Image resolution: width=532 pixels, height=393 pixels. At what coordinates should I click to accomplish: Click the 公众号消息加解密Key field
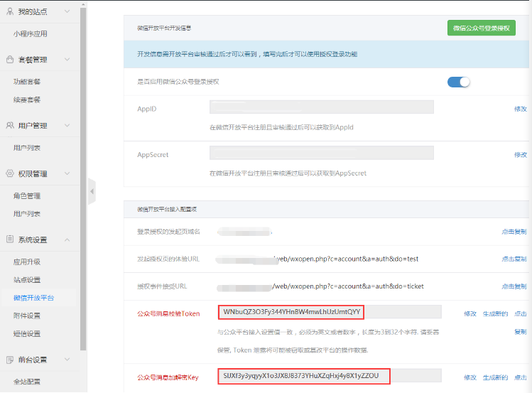point(330,376)
